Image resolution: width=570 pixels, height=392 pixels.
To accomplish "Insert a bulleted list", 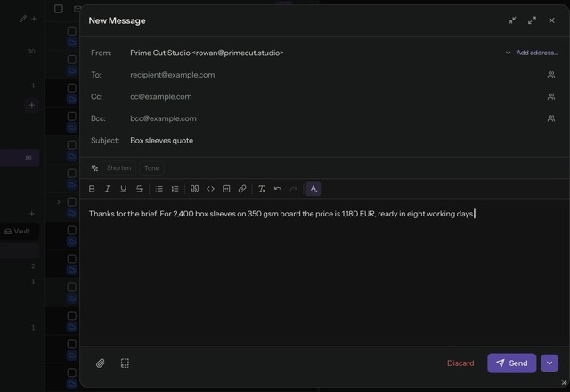I will point(159,189).
